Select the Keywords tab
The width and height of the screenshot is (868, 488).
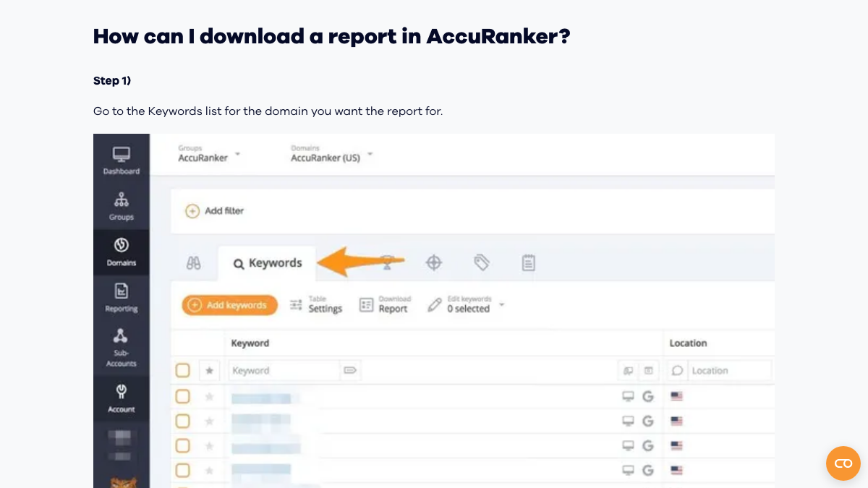267,263
